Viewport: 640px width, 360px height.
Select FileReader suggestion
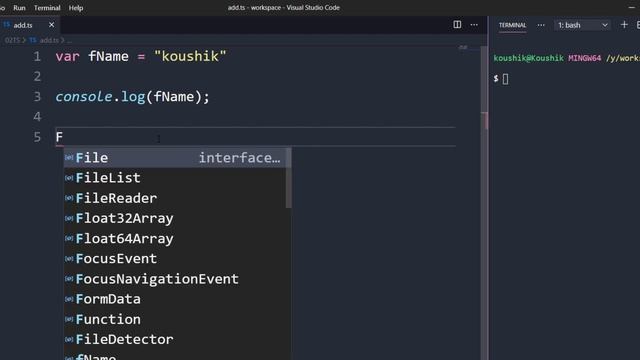(x=175, y=198)
